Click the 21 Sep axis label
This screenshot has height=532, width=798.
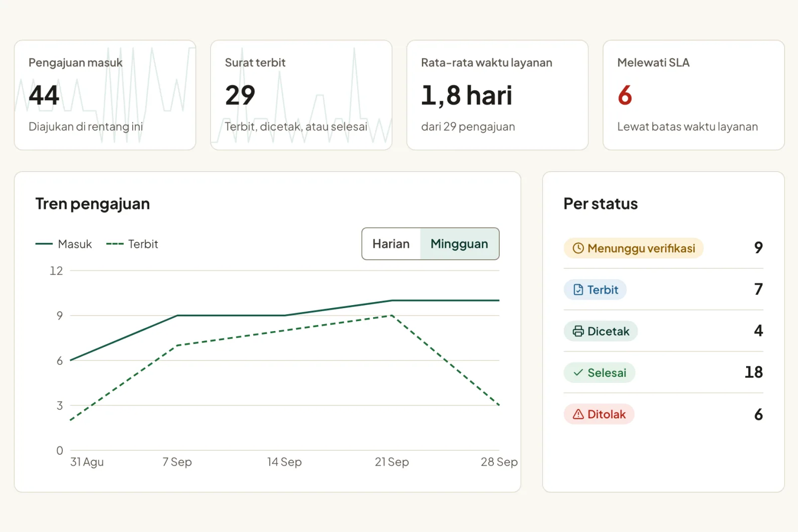(392, 462)
